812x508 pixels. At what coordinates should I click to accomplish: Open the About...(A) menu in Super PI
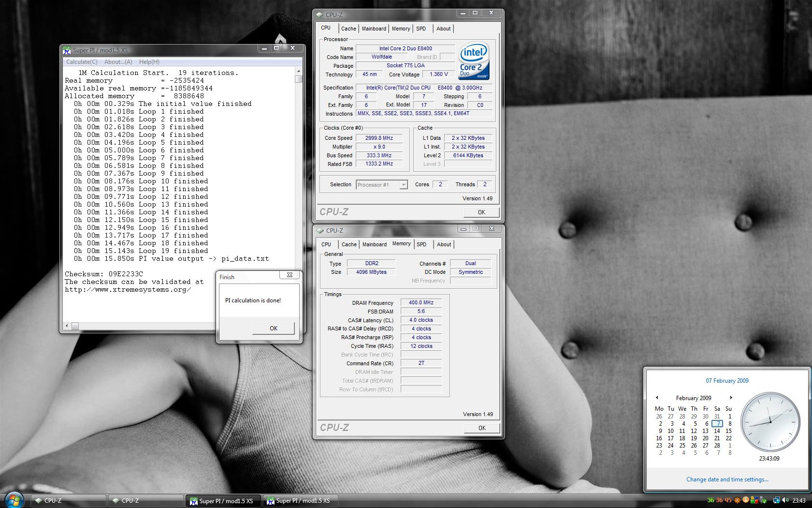coord(118,62)
